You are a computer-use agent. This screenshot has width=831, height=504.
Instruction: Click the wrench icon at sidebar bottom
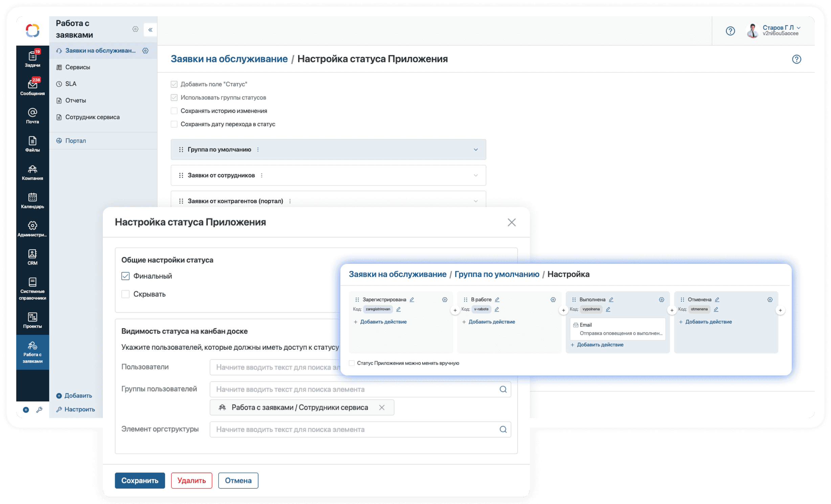pyautogui.click(x=39, y=410)
